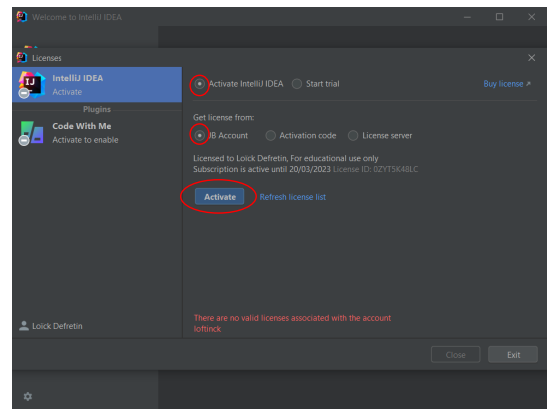The height and width of the screenshot is (418, 555).
Task: Open the Buy license link
Action: (507, 84)
